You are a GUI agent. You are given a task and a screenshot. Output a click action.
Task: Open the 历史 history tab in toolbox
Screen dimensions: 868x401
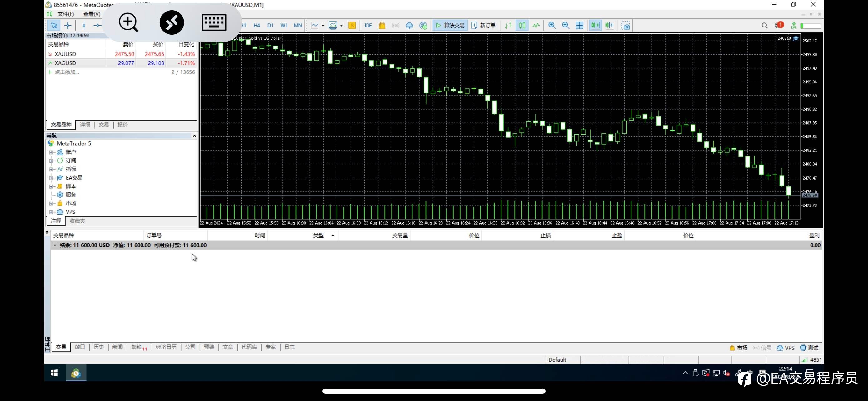pyautogui.click(x=99, y=347)
